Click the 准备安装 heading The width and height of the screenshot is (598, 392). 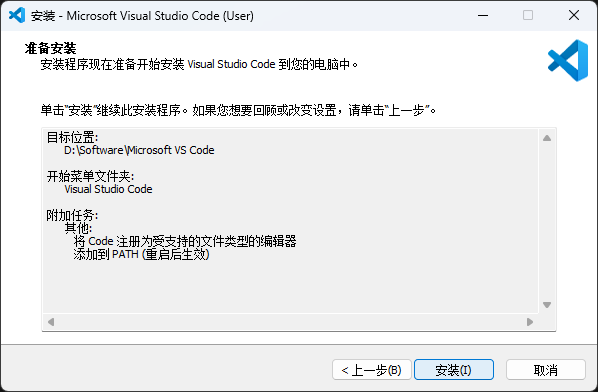50,48
